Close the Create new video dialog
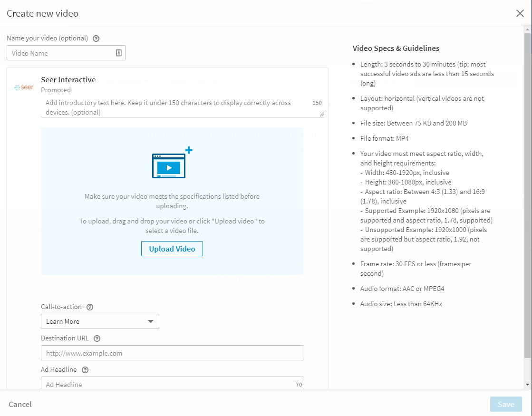 [520, 13]
